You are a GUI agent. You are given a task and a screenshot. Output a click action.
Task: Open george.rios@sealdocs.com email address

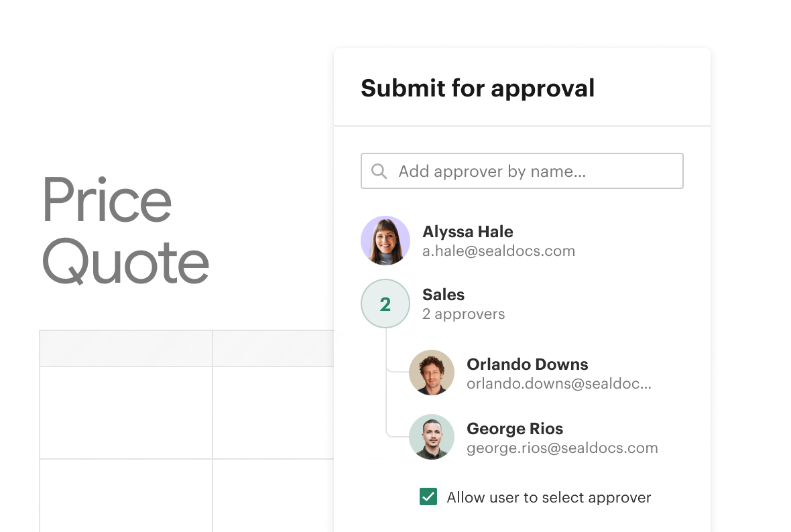point(562,448)
